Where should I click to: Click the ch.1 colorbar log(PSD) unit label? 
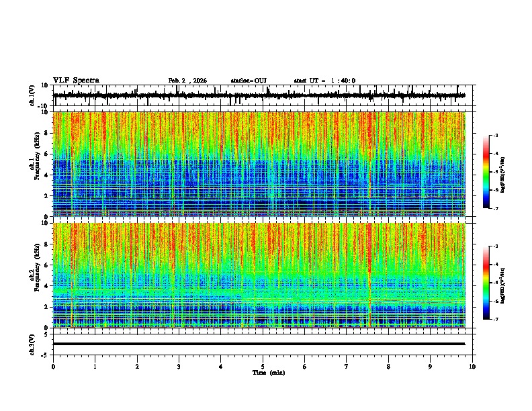[x=502, y=175]
